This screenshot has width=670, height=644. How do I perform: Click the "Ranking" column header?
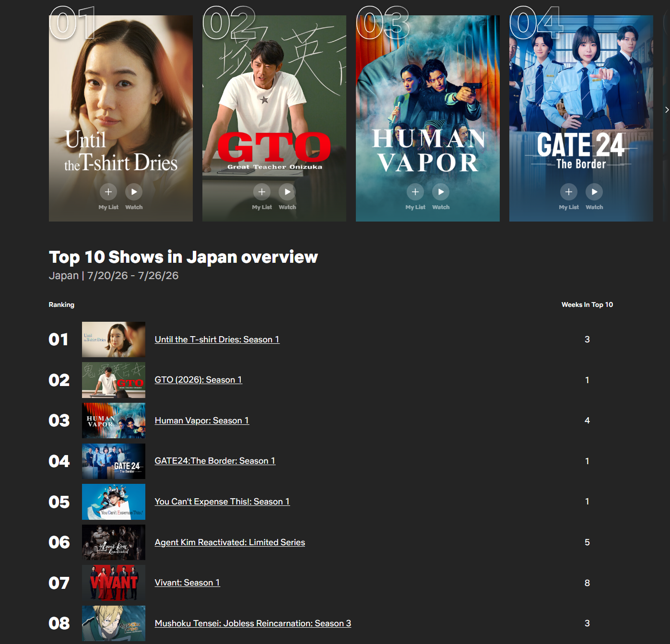pyautogui.click(x=61, y=304)
